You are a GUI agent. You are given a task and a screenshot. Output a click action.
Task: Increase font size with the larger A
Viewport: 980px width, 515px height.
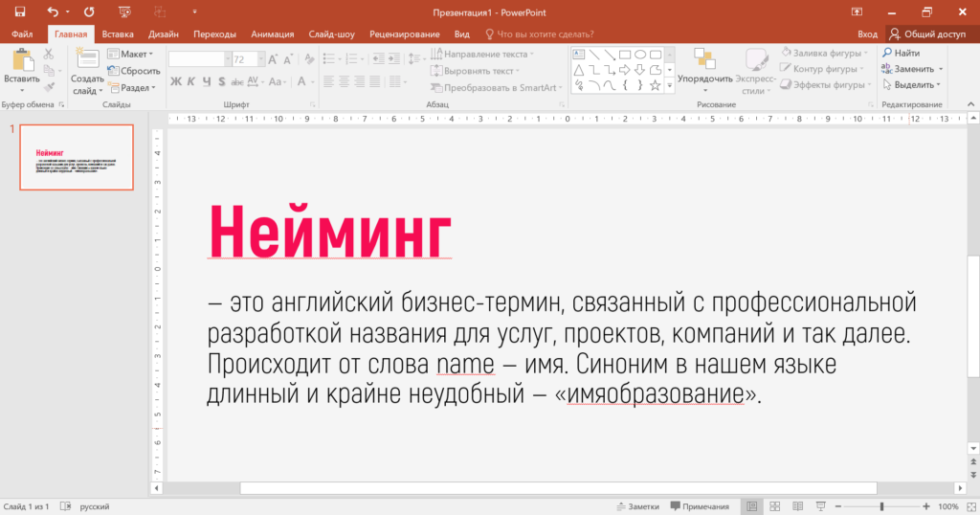coord(273,59)
